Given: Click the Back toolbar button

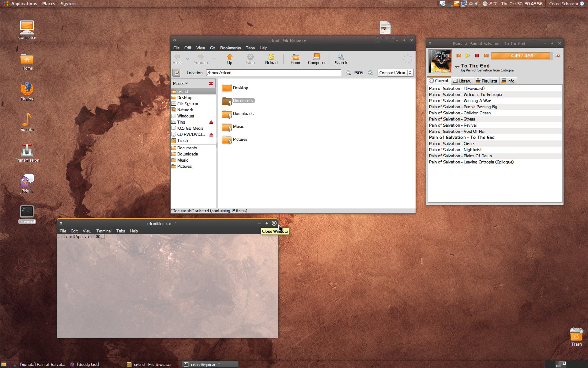Looking at the screenshot, I should click(x=177, y=59).
